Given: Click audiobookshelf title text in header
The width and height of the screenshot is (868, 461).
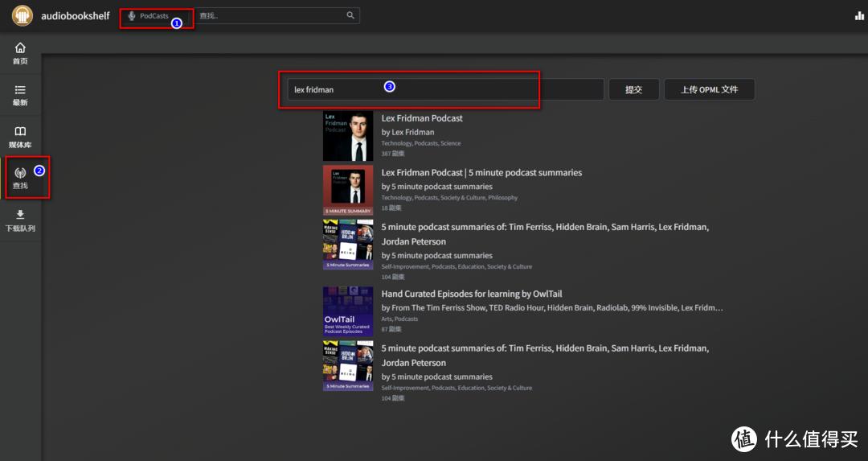Looking at the screenshot, I should [76, 16].
